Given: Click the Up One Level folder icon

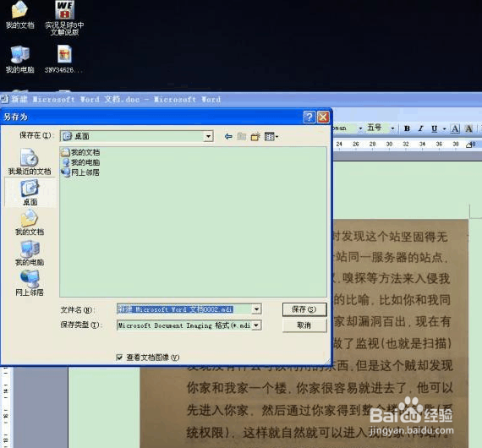Looking at the screenshot, I should (242, 136).
